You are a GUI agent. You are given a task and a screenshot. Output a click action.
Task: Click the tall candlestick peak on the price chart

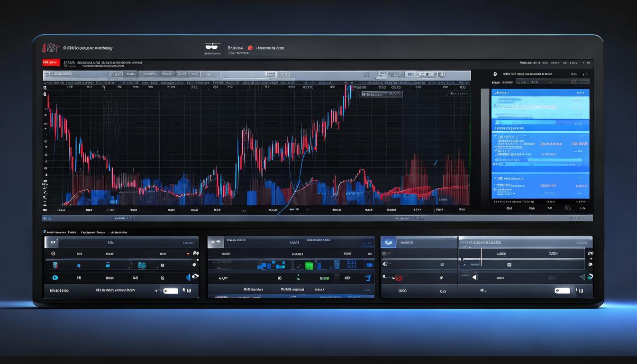pos(350,91)
